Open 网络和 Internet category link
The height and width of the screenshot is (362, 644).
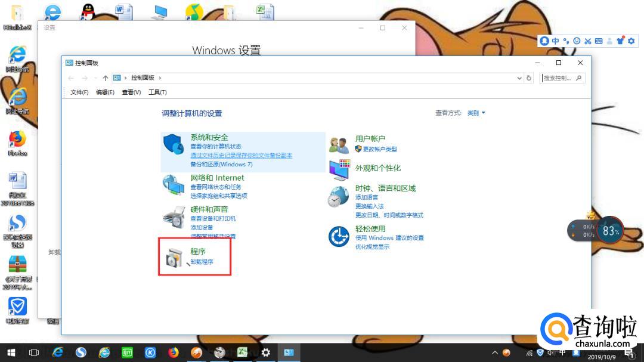coord(217,178)
